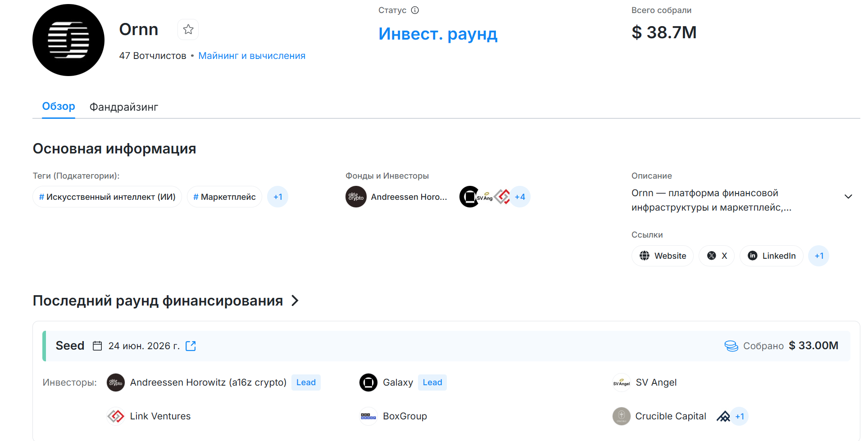Screen dimensions: 868x441
Task: Open BoxGroup investor in Seed round
Action: pos(405,416)
